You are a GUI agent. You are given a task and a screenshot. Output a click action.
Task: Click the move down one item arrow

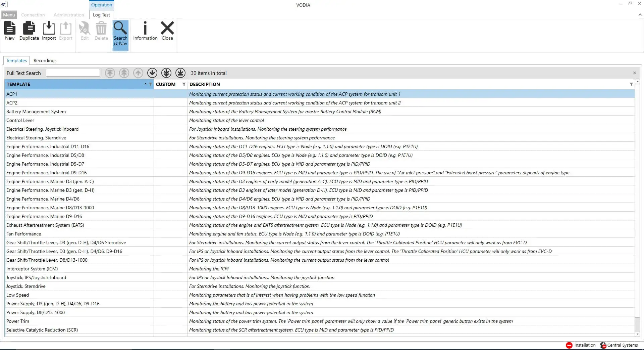(152, 73)
